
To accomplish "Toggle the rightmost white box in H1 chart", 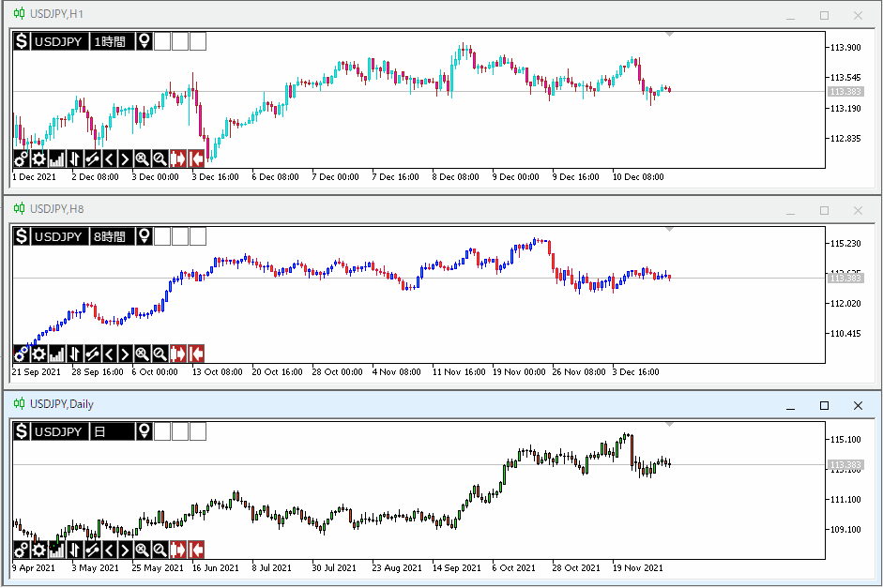I will point(198,41).
